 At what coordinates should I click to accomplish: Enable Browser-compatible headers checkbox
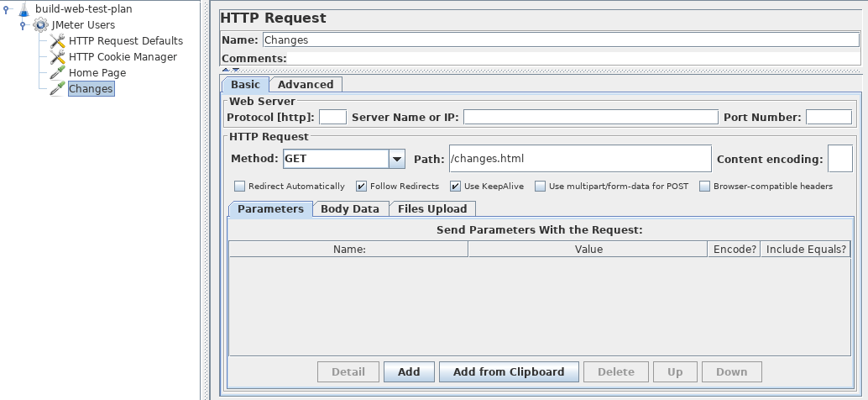pyautogui.click(x=705, y=187)
